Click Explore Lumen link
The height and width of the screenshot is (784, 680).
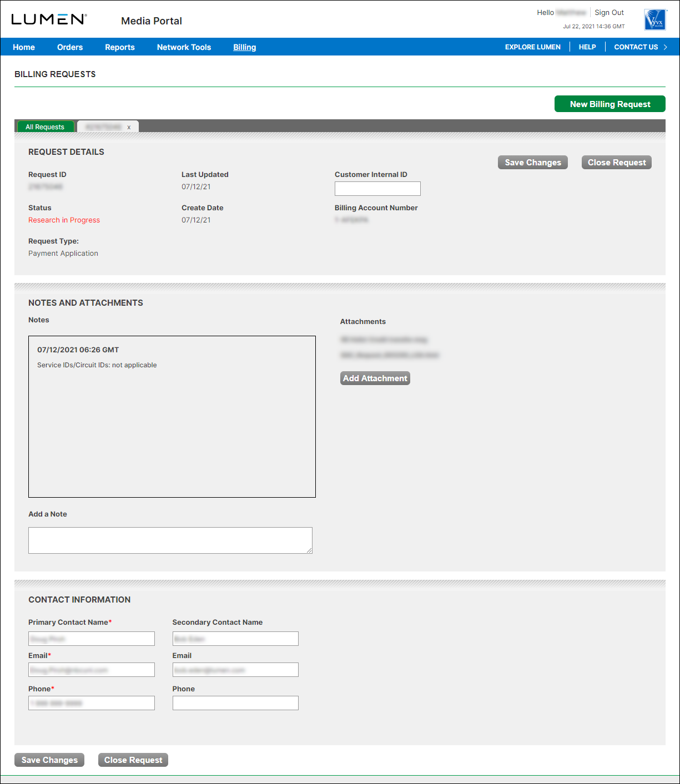click(x=533, y=47)
